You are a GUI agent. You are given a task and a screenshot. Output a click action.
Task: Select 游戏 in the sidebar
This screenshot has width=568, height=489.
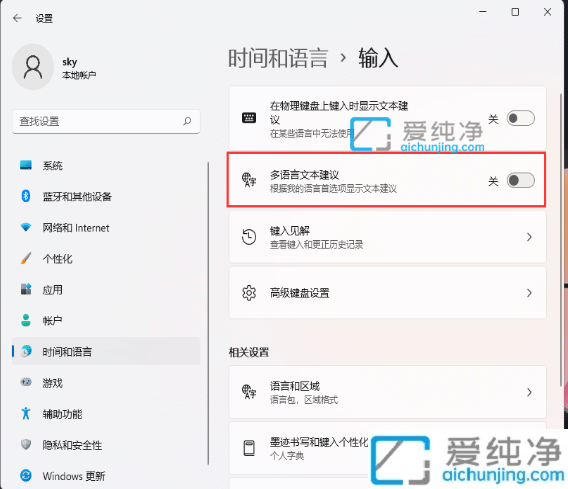106,383
